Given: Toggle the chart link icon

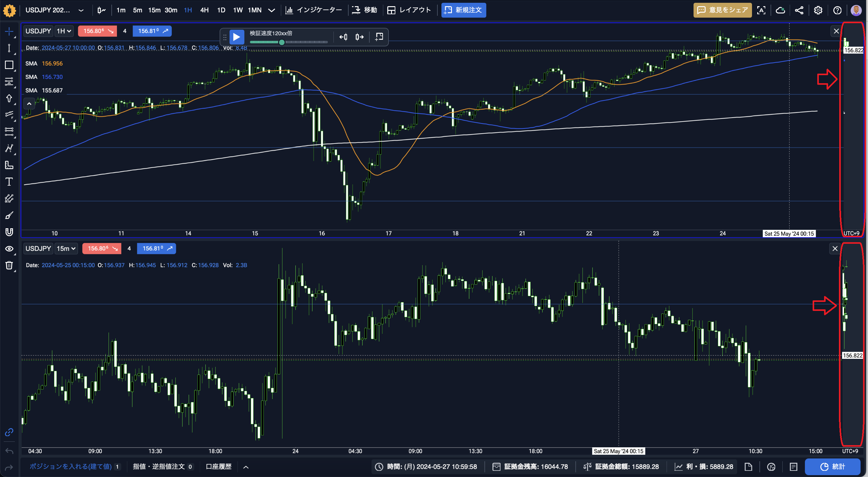Looking at the screenshot, I should (9, 432).
